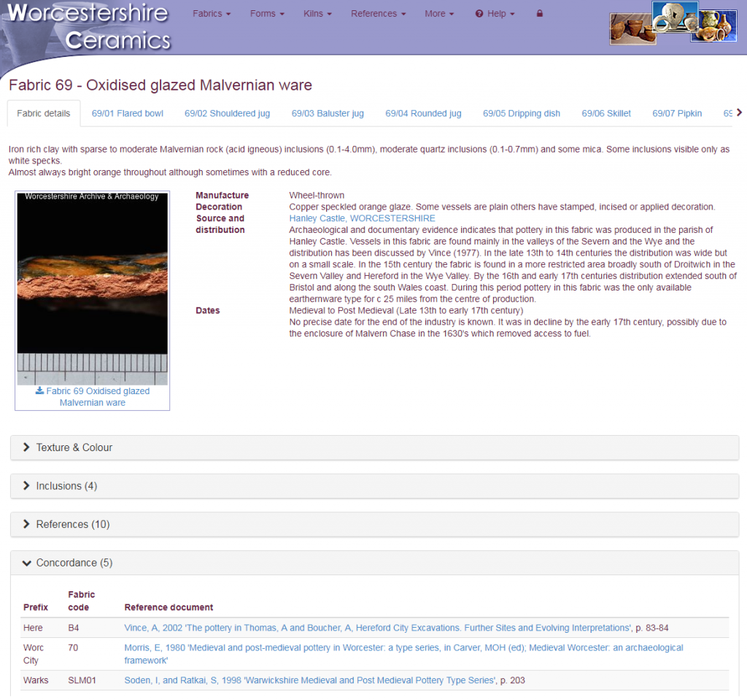Switch to the 69/01 Flared bowl tab

click(x=127, y=113)
